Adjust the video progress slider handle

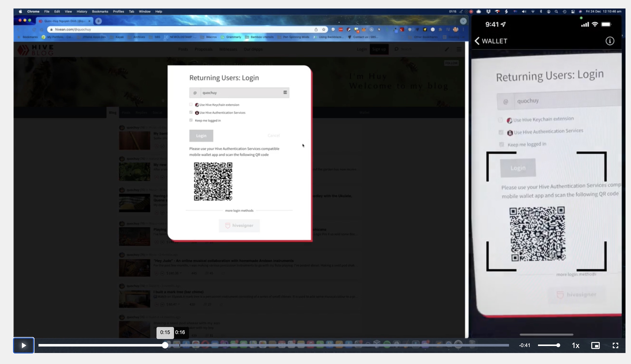[x=165, y=345]
